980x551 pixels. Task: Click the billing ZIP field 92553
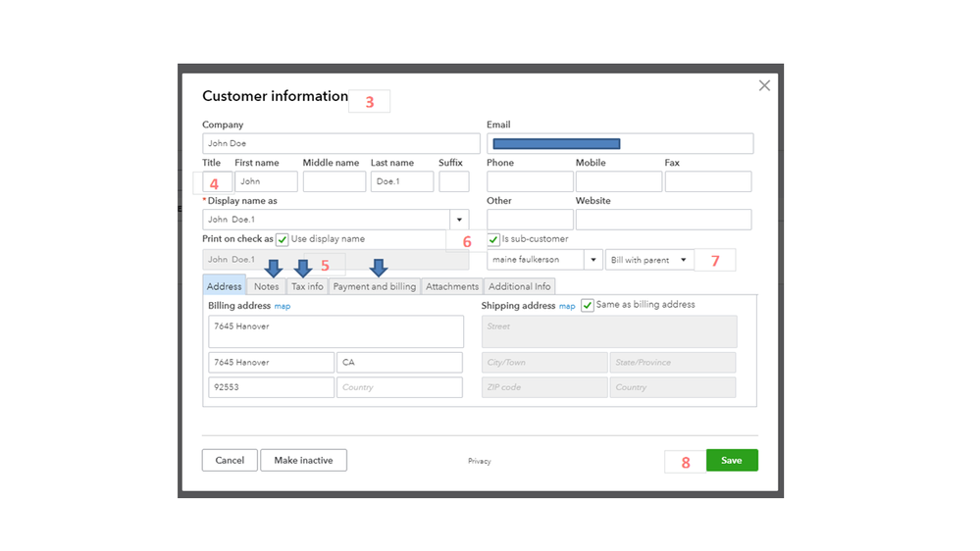coord(272,387)
